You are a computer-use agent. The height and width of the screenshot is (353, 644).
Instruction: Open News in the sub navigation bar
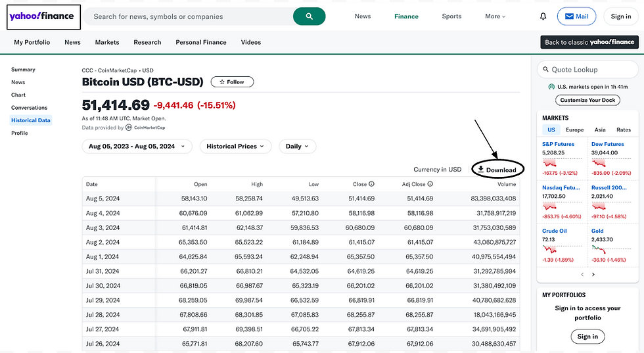(x=72, y=42)
